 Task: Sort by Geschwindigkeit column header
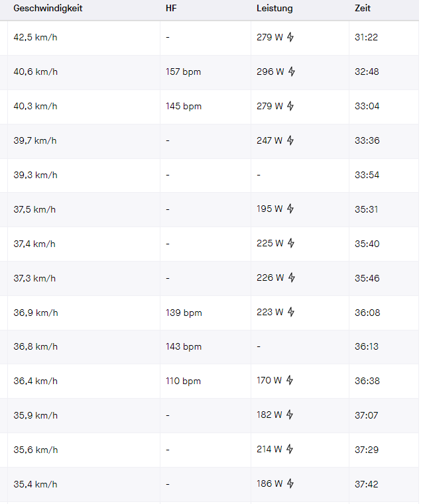pos(48,9)
